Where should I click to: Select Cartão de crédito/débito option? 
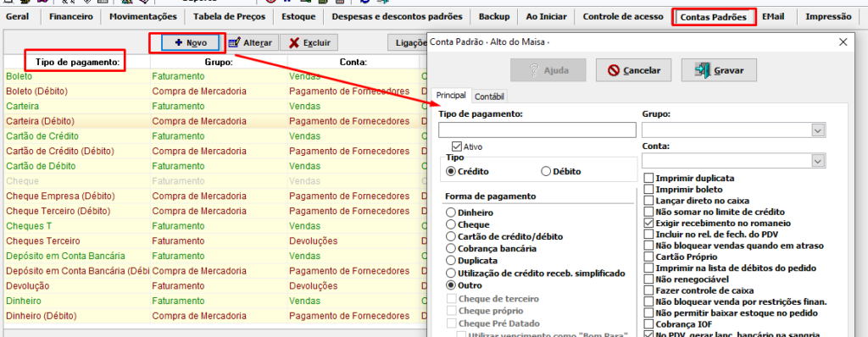[451, 237]
